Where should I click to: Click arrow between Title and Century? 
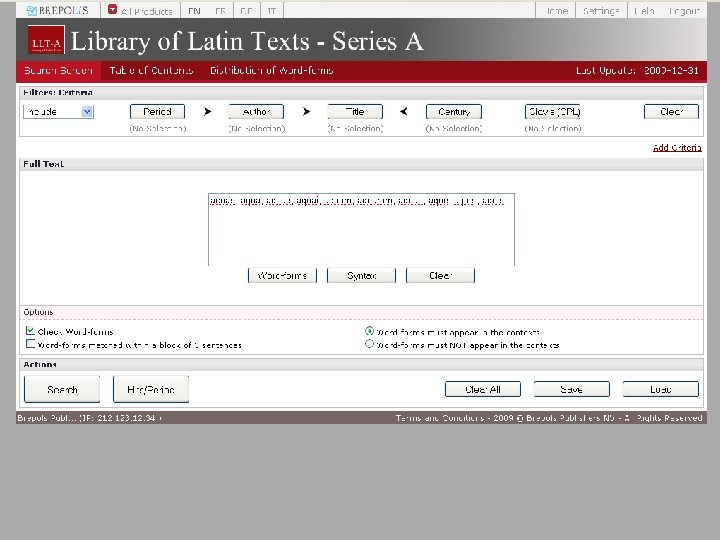pyautogui.click(x=404, y=111)
